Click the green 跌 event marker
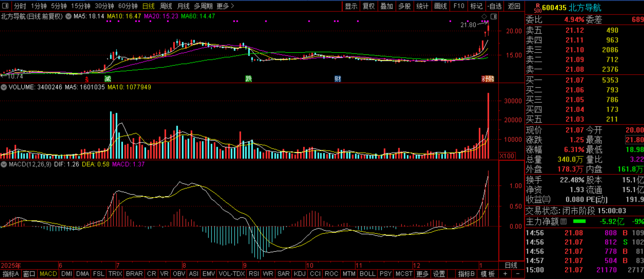The image size is (644, 279). pyautogui.click(x=249, y=79)
